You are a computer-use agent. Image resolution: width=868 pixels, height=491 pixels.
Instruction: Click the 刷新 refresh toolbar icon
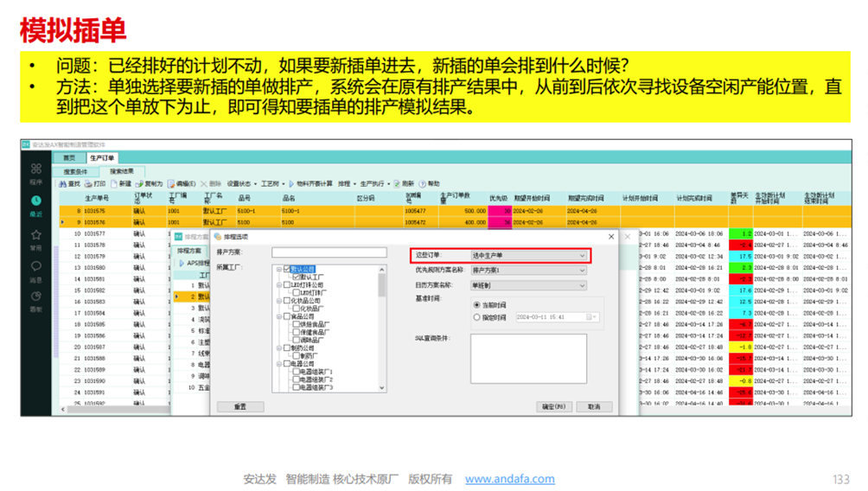click(397, 184)
